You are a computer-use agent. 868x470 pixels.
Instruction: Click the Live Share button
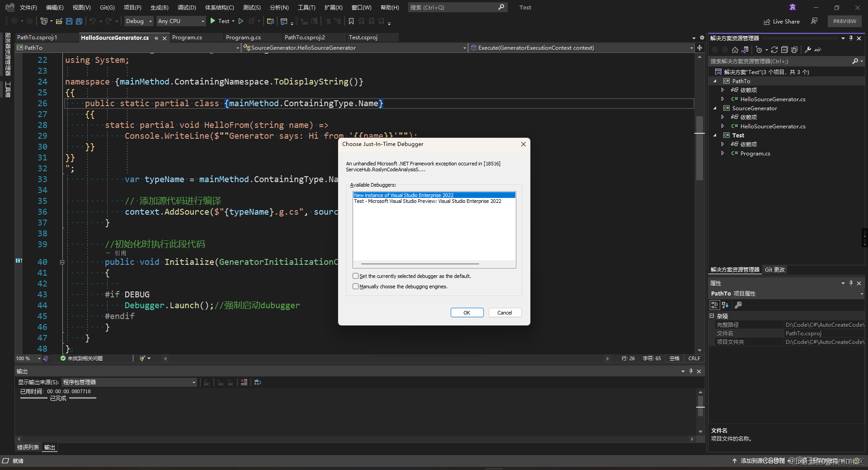pyautogui.click(x=782, y=21)
